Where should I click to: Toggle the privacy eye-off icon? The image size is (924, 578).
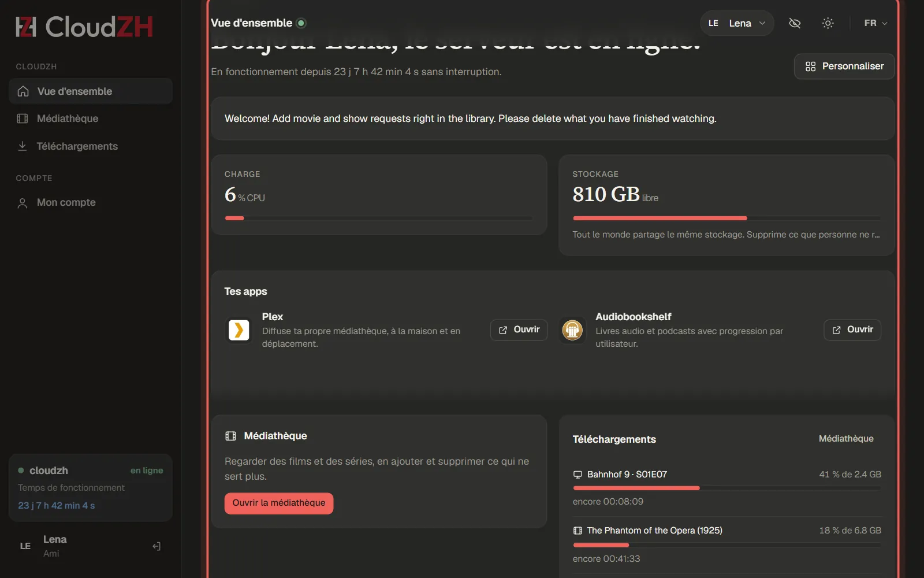pos(795,23)
